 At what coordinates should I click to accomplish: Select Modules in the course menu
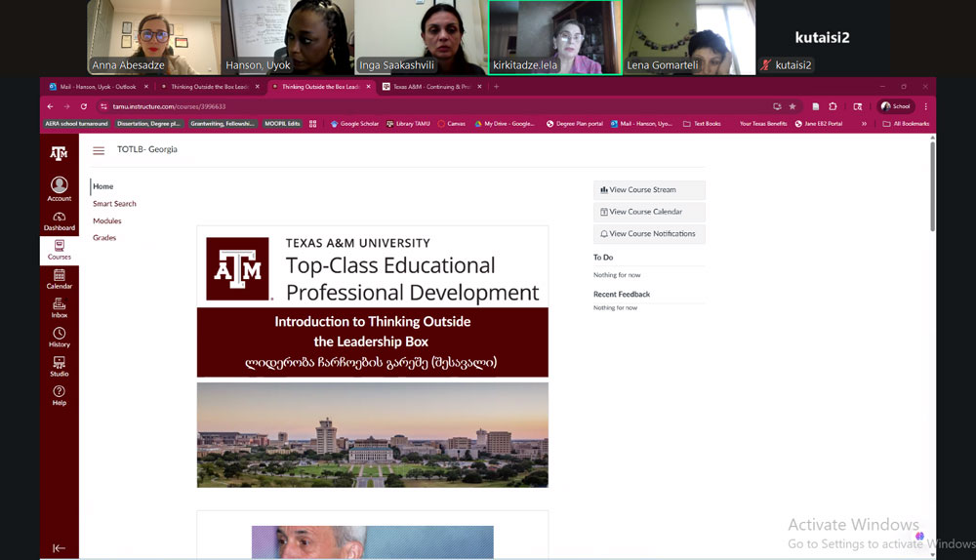(x=107, y=220)
